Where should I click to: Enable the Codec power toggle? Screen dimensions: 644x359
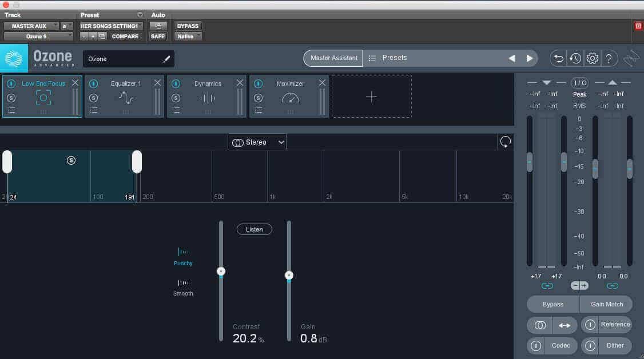click(536, 346)
